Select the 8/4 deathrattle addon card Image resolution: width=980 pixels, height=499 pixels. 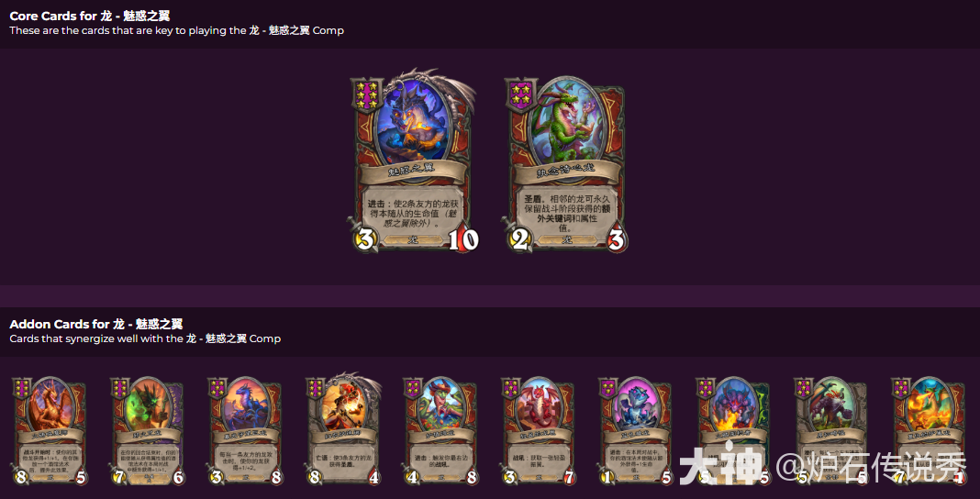(343, 429)
